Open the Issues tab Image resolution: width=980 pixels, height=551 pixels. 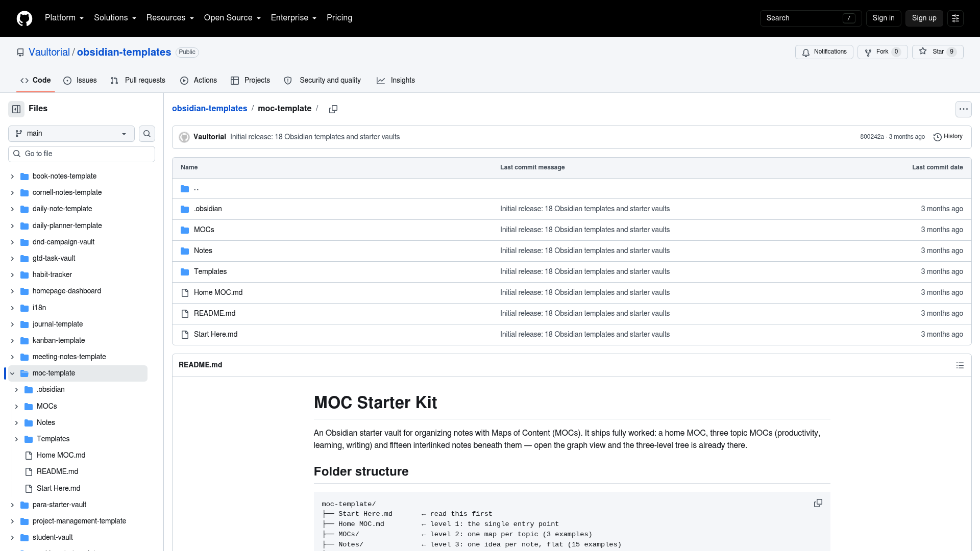click(x=80, y=81)
